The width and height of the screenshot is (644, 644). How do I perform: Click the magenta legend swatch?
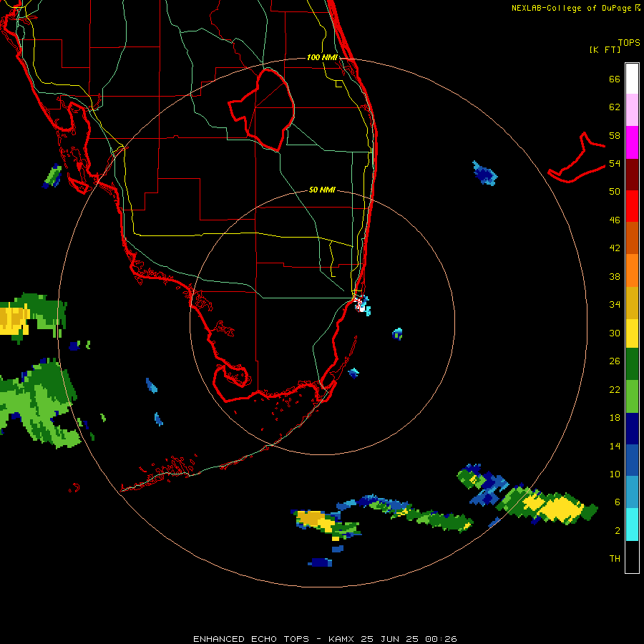pos(632,142)
